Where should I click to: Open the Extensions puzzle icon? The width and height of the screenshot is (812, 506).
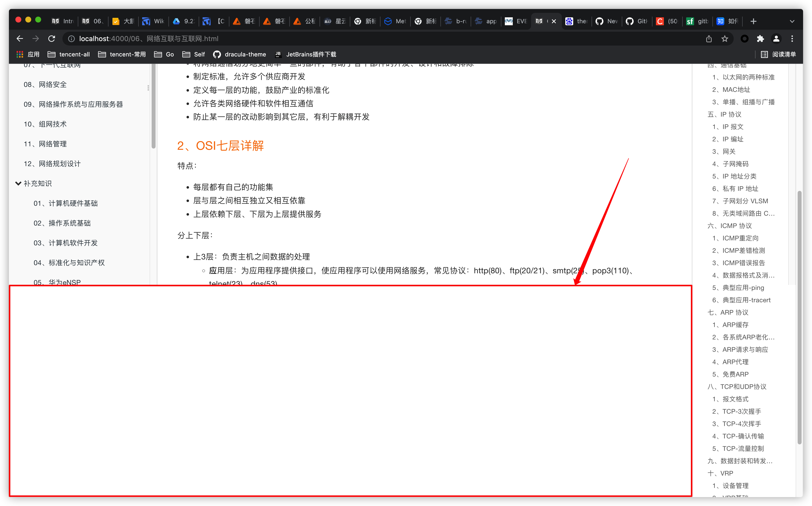760,39
